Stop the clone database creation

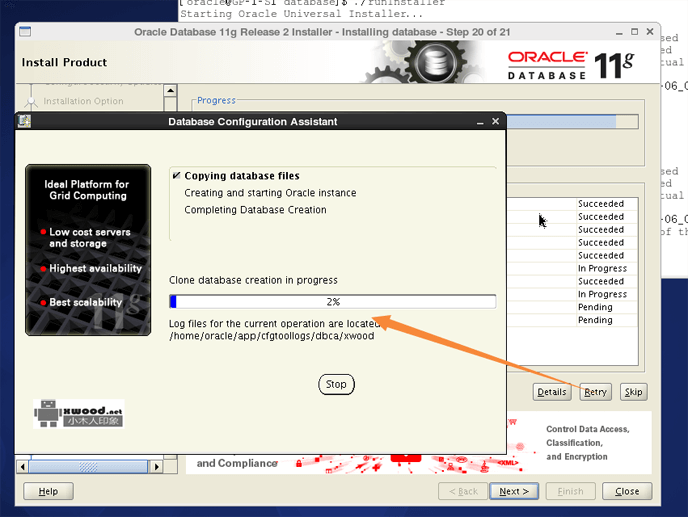coord(336,384)
